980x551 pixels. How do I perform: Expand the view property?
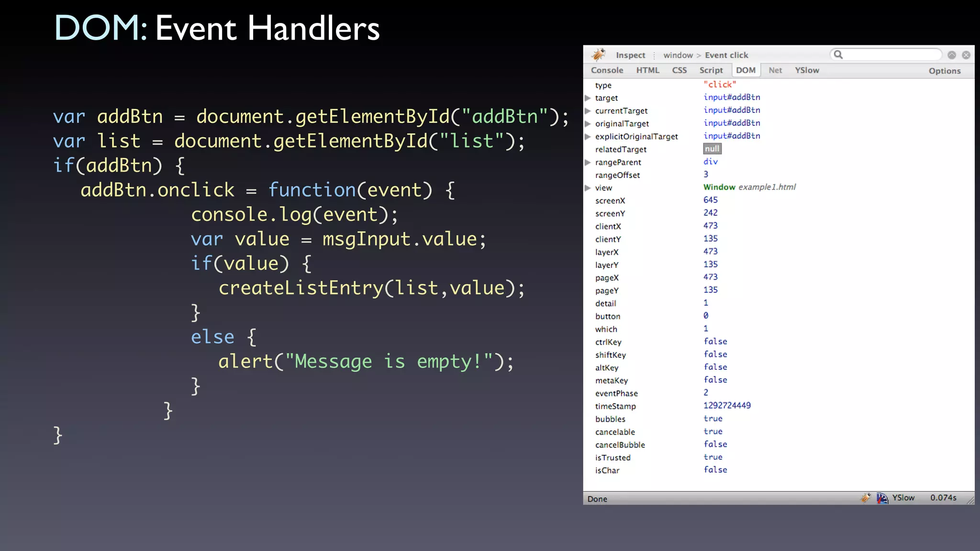[588, 188]
